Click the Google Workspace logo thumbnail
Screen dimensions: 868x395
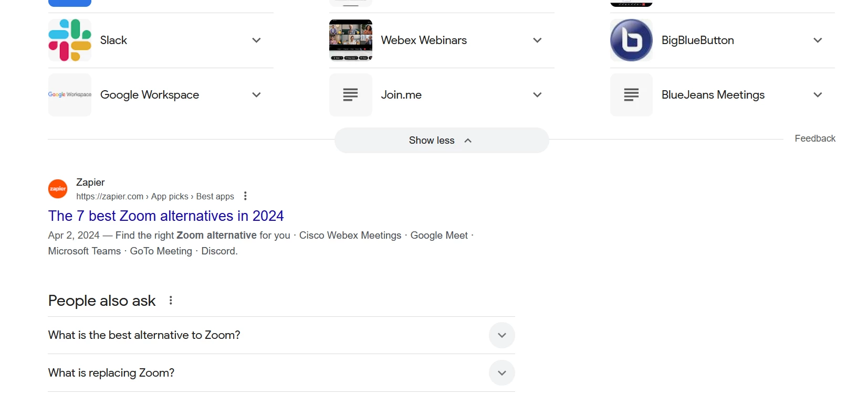coord(70,95)
